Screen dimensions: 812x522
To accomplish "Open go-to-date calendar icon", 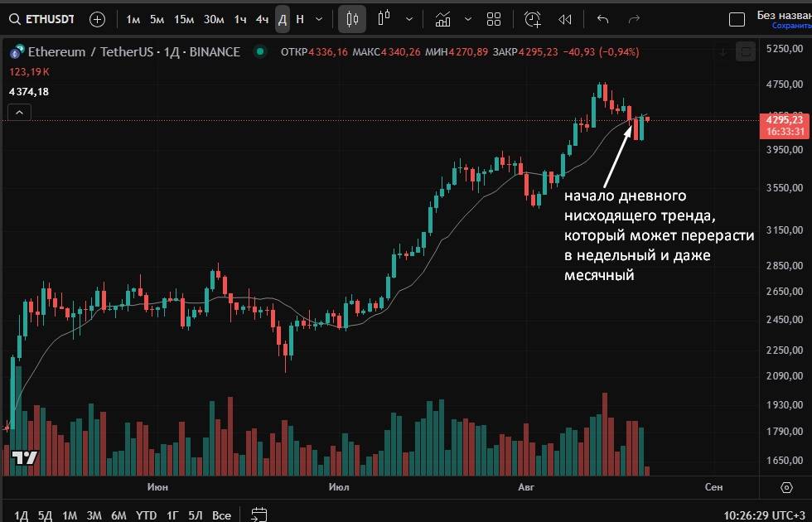I will point(259,515).
